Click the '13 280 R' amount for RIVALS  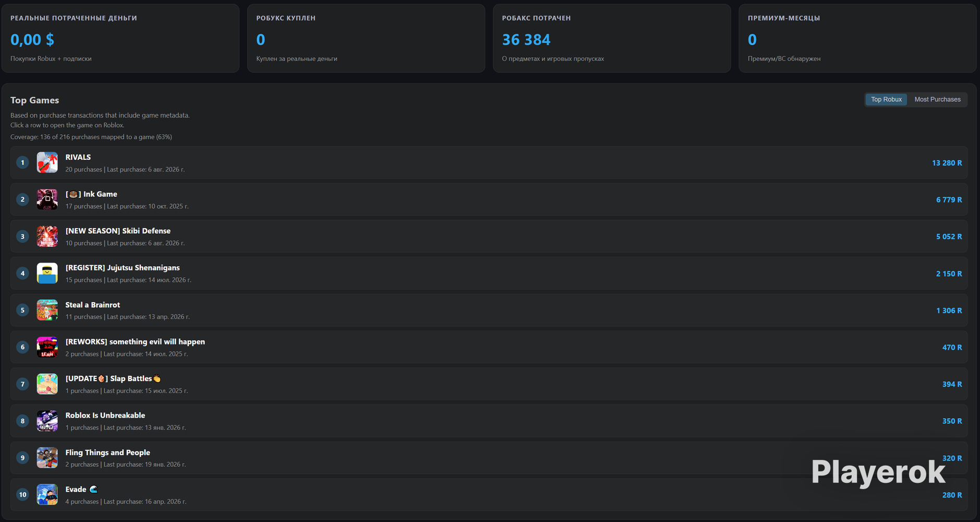[x=947, y=163]
